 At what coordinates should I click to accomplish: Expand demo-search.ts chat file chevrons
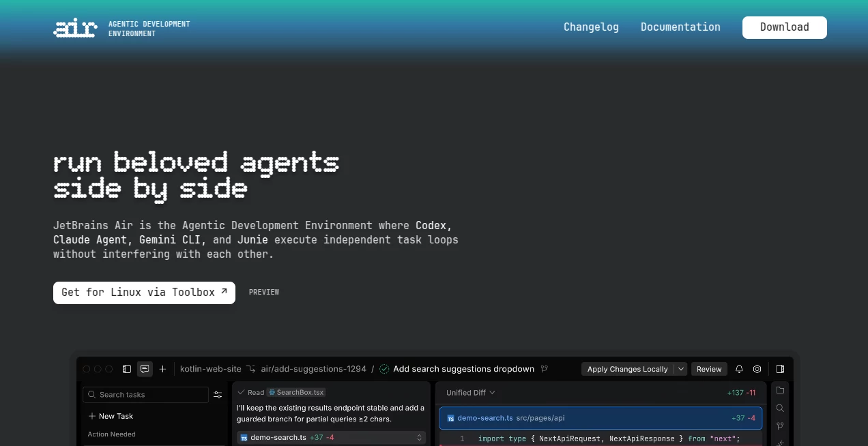[x=419, y=438]
